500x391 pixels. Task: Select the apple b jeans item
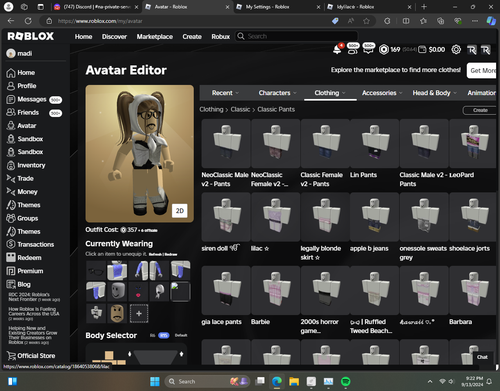tap(374, 223)
